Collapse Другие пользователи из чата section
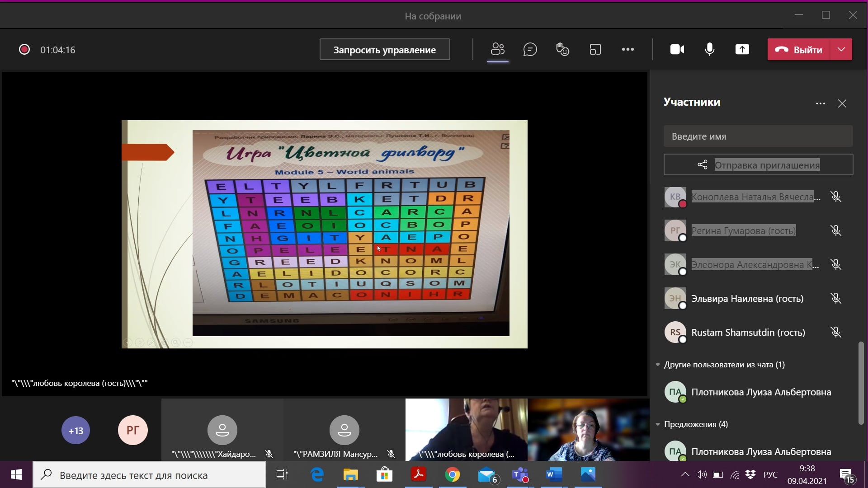The height and width of the screenshot is (488, 868). 658,365
